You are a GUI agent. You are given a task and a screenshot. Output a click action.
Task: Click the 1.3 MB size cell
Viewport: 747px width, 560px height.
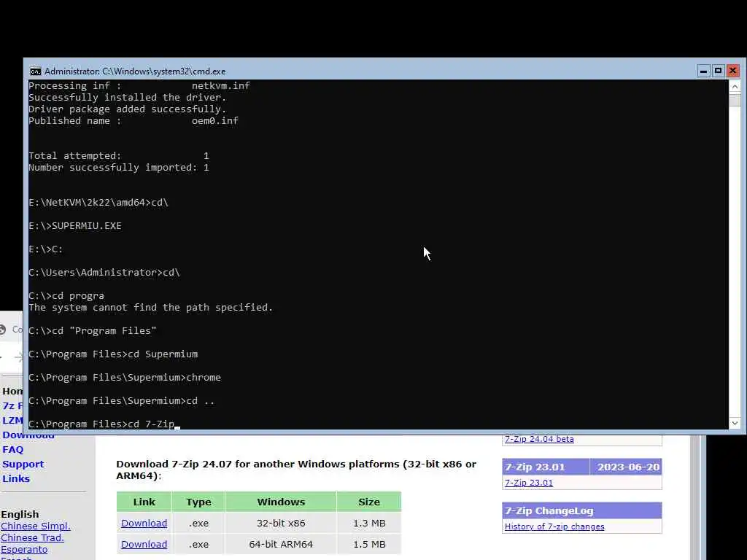point(369,523)
